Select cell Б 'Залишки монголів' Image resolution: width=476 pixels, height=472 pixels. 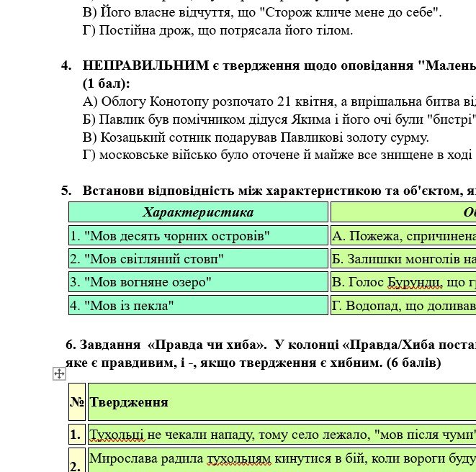[x=403, y=259]
